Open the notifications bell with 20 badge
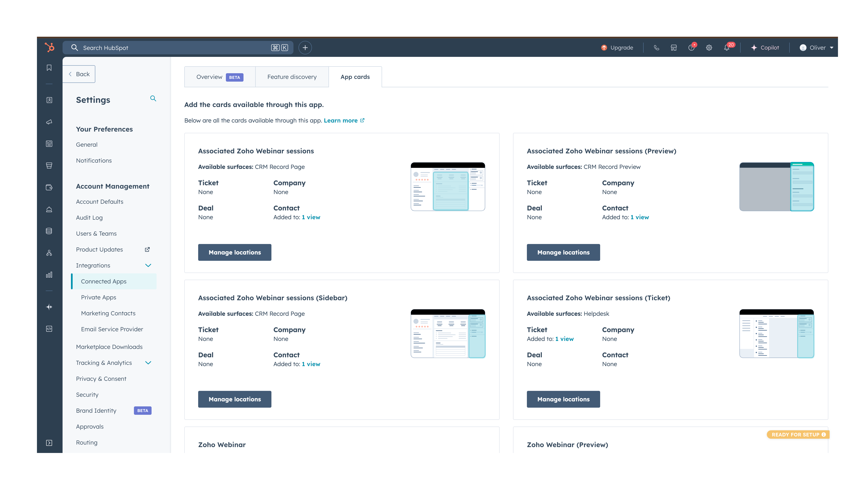The height and width of the screenshot is (488, 868). (727, 47)
